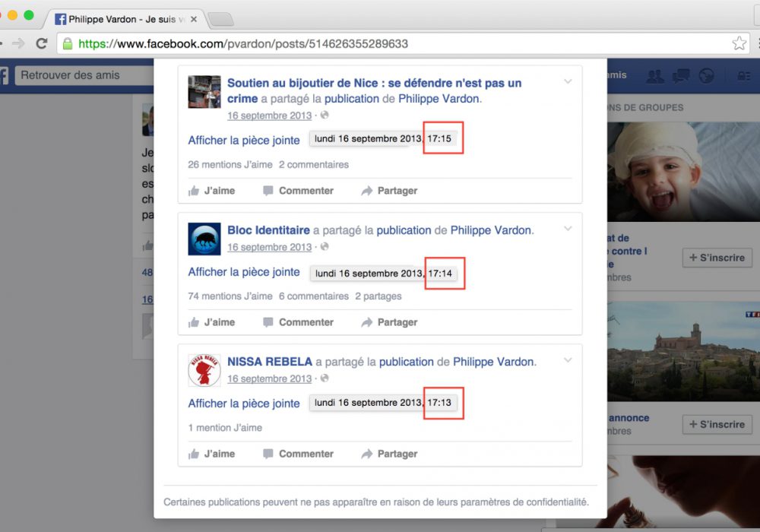Open friend requests icon in Facebook header
Image resolution: width=760 pixels, height=532 pixels.
[655, 75]
